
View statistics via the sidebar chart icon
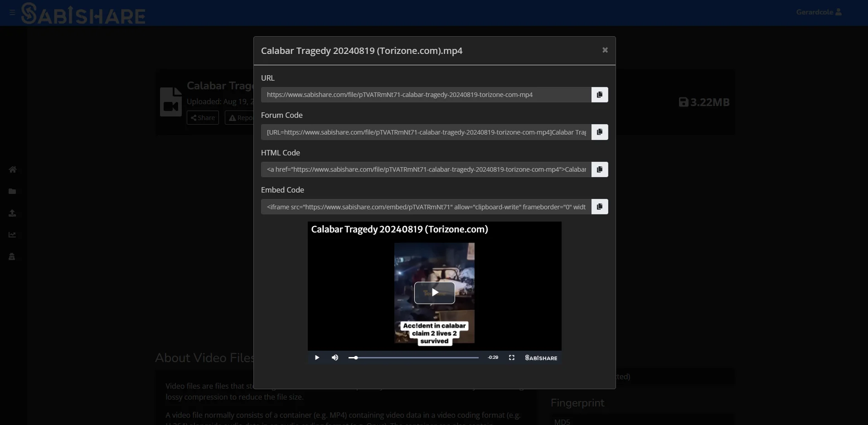[x=12, y=235]
